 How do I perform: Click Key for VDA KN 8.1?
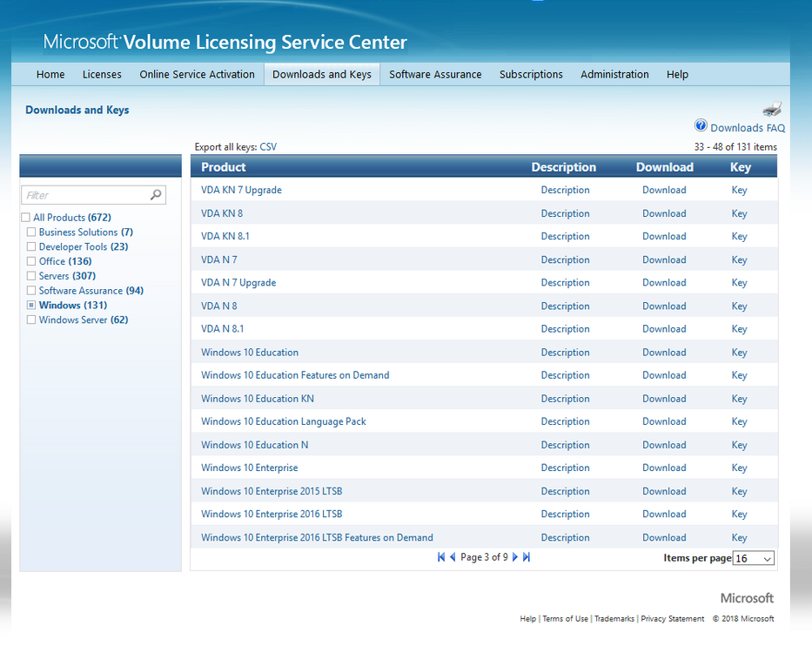click(x=739, y=236)
